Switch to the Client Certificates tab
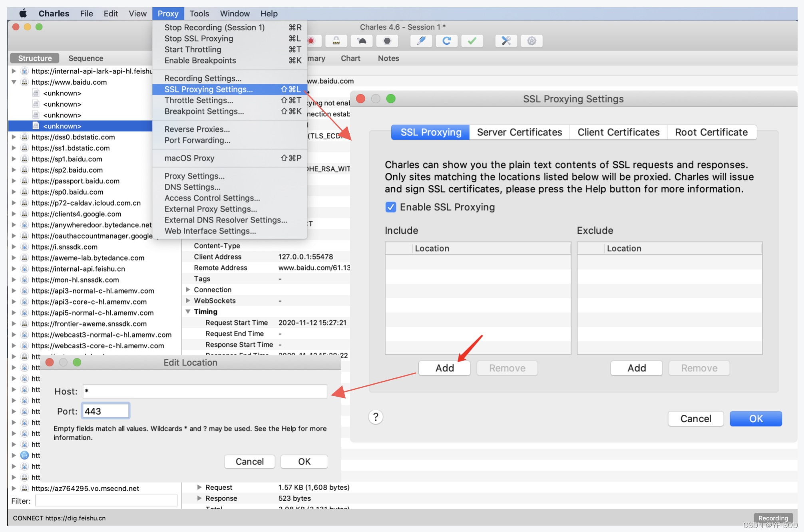This screenshot has height=532, width=804. pos(618,132)
